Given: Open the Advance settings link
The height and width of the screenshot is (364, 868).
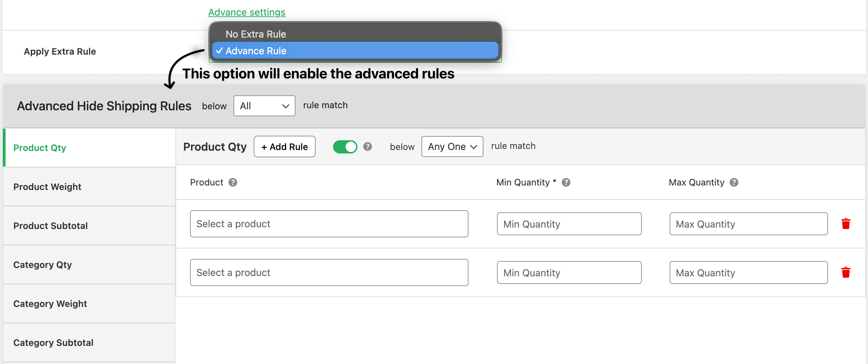Looking at the screenshot, I should point(247,12).
